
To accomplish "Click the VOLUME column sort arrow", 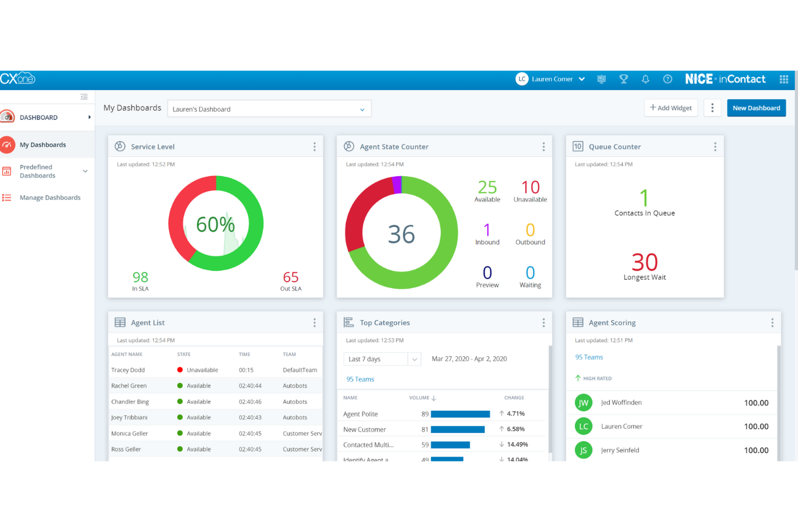I will [x=434, y=398].
